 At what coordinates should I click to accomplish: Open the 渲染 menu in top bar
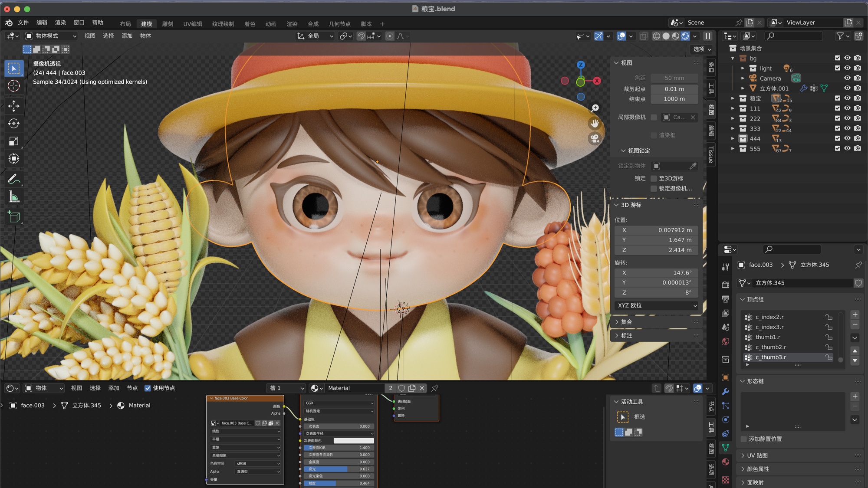60,23
